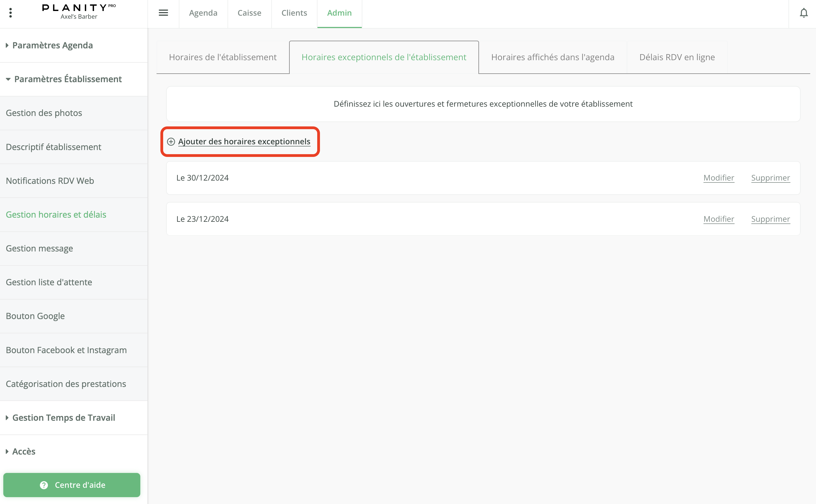Collapse Paramètres Établissement section
This screenshot has width=816, height=504.
(68, 79)
